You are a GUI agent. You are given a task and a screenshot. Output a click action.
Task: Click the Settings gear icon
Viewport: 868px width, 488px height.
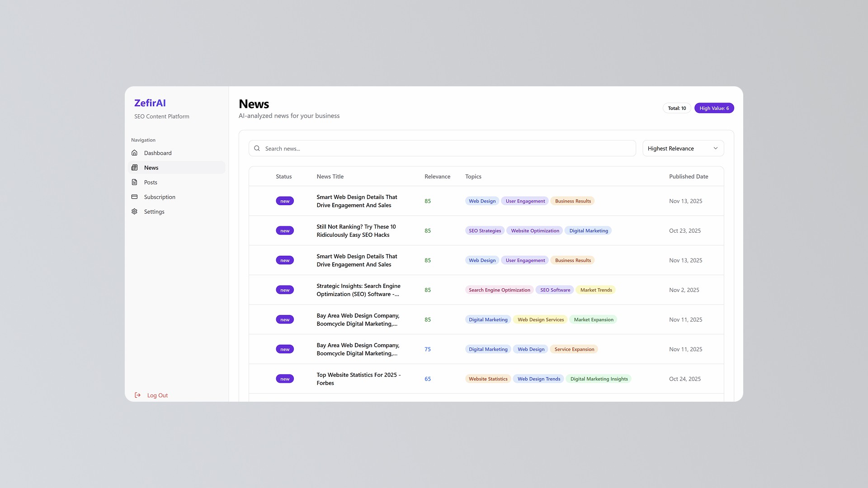coord(134,211)
